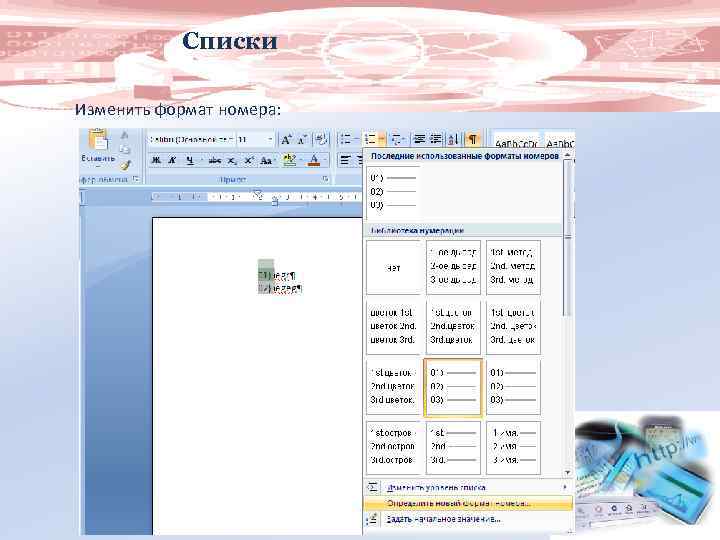Image resolution: width=720 pixels, height=540 pixels.
Task: Click the icon beside Задать начальное значение
Action: coord(373,519)
